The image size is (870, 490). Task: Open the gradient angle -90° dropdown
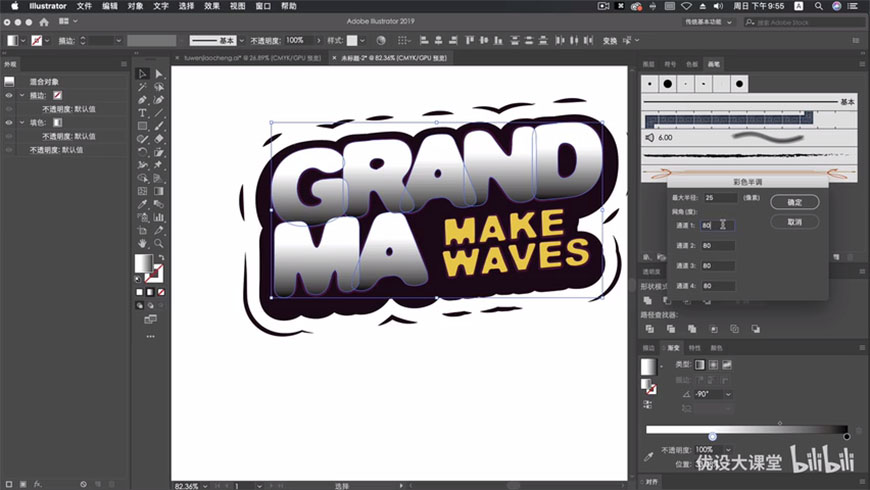[x=728, y=394]
